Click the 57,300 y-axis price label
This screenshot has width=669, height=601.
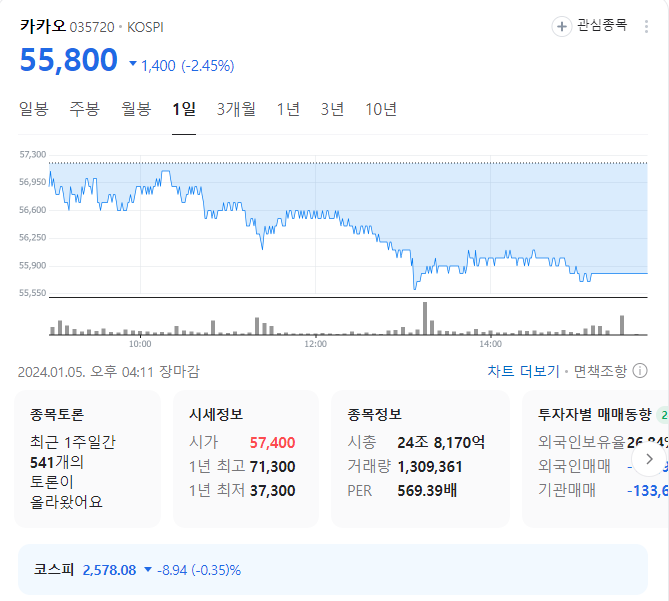32,154
